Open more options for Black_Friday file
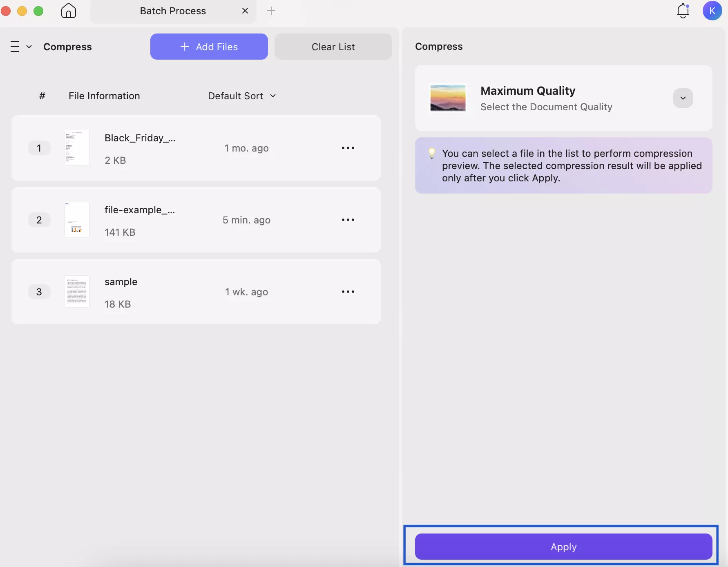The height and width of the screenshot is (567, 728). (348, 148)
